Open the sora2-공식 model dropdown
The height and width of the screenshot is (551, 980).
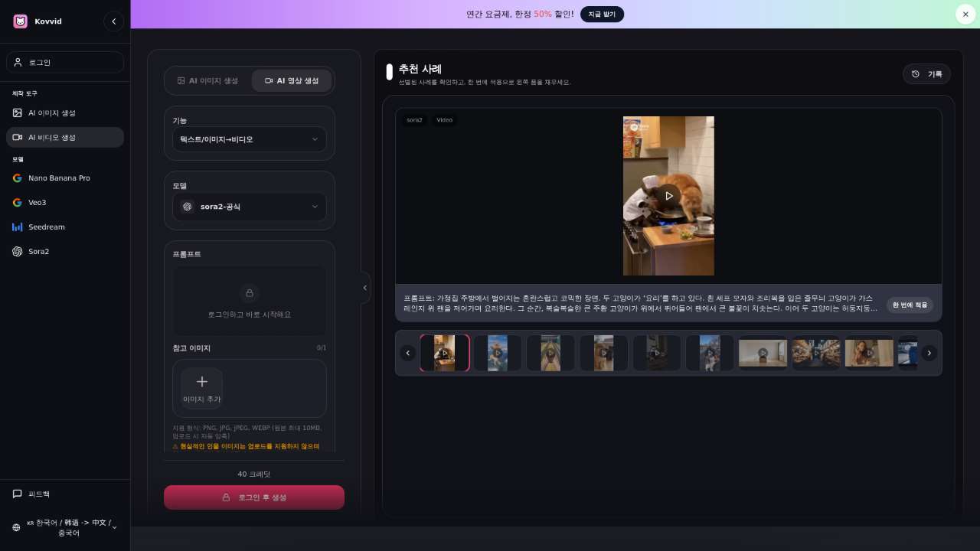(x=250, y=207)
